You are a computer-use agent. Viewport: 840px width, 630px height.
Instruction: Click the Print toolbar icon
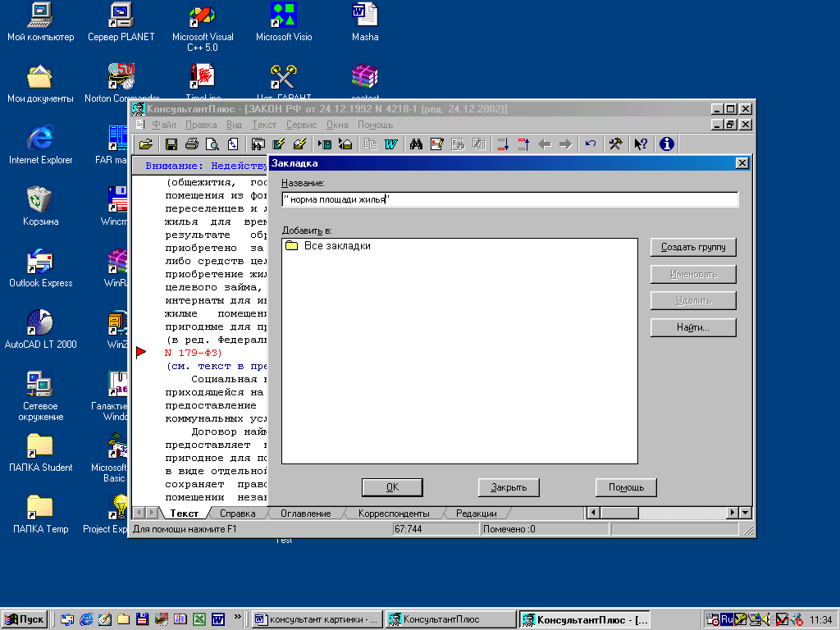coord(192,144)
